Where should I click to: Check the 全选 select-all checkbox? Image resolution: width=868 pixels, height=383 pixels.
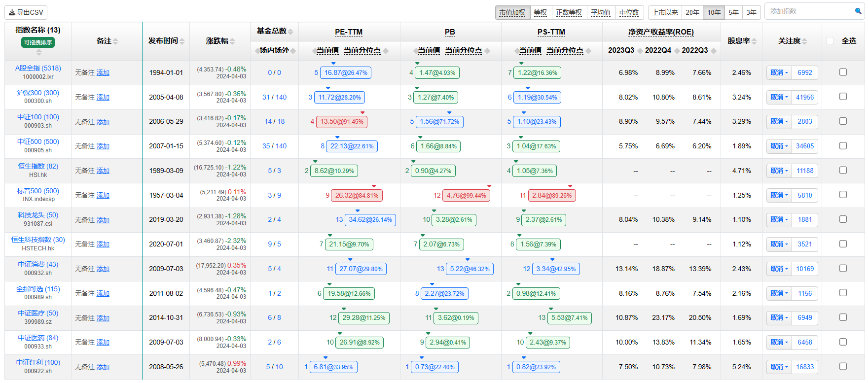[x=830, y=41]
